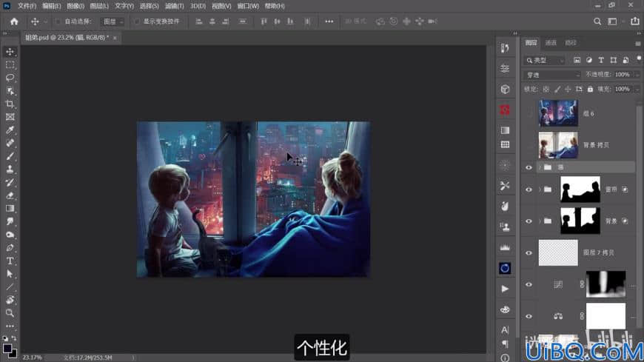The image size is (644, 362).
Task: Select the Path Selection tool
Action: pos(10,274)
